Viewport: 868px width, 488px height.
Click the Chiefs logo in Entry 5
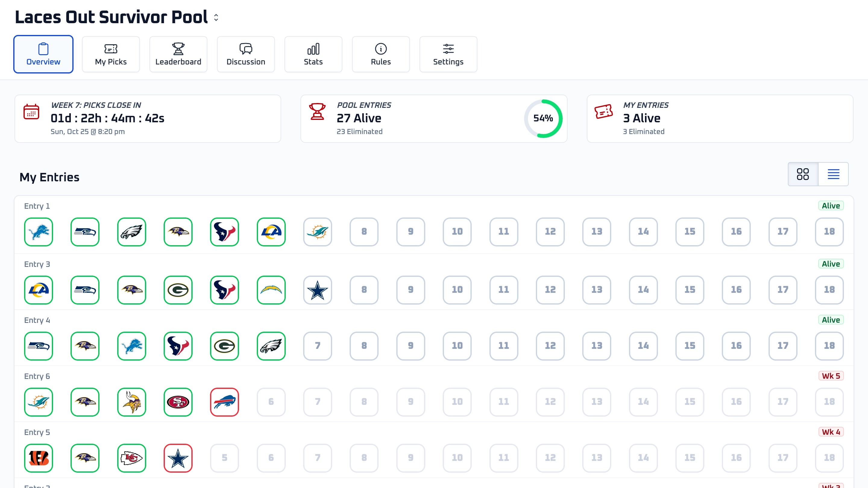point(131,458)
